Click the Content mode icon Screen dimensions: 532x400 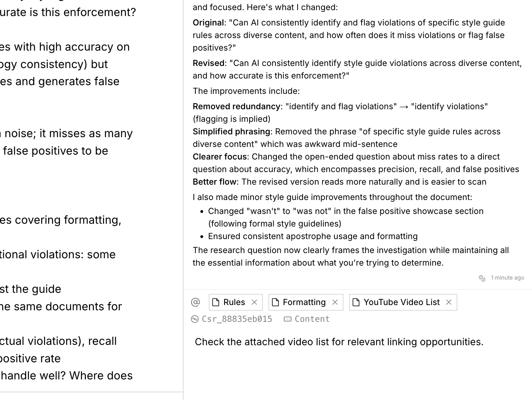coord(288,319)
